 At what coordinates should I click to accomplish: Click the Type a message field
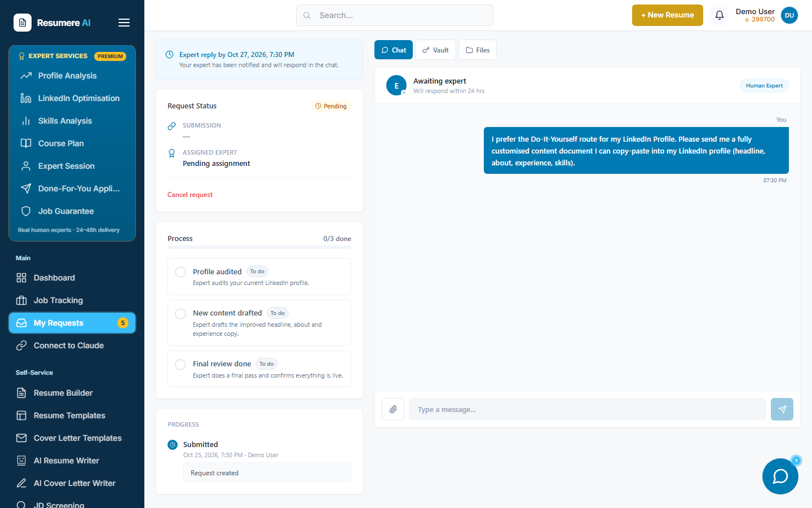[x=588, y=409]
